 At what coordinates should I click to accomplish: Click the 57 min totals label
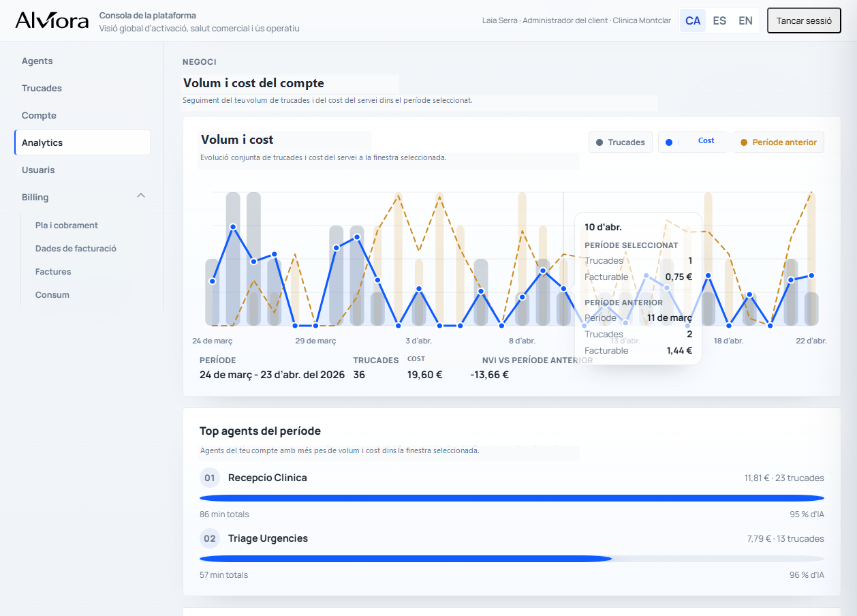coord(223,575)
